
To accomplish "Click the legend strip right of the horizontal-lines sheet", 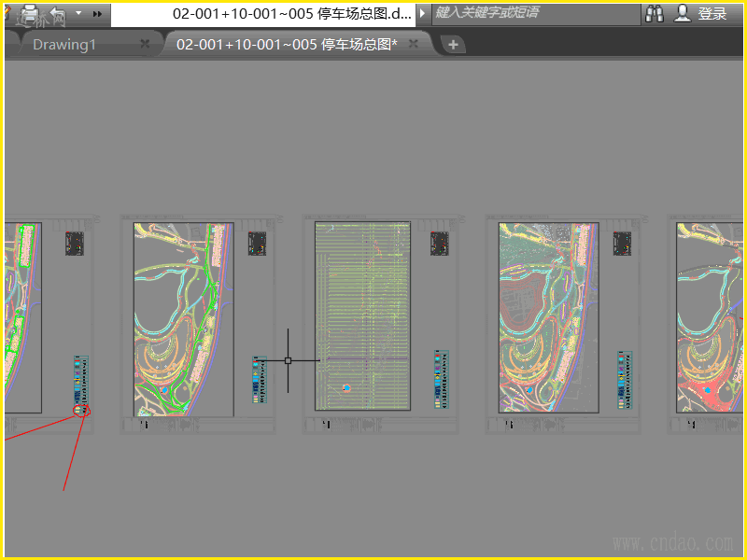I will click(442, 380).
